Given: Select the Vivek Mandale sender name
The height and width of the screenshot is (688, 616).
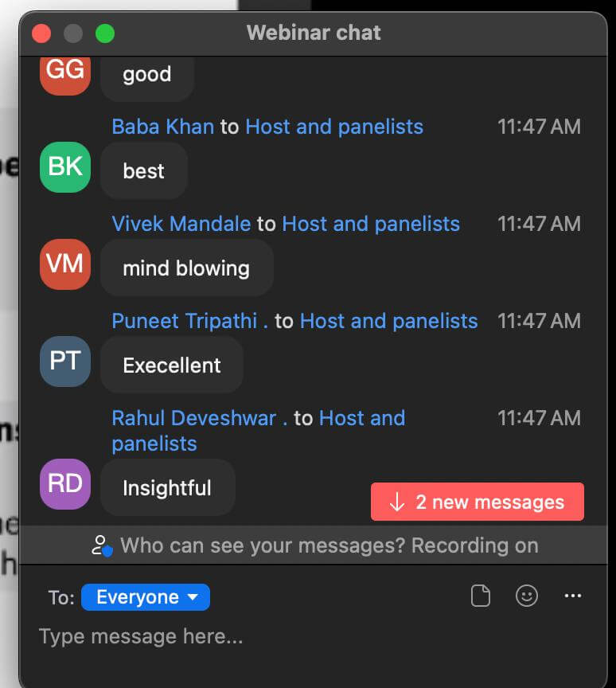Looking at the screenshot, I should click(181, 224).
